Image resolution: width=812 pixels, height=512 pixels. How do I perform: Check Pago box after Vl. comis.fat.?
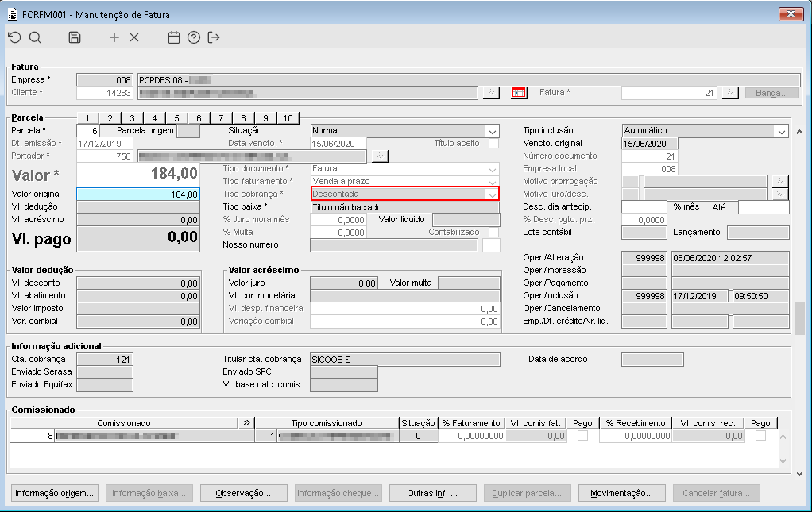point(582,436)
